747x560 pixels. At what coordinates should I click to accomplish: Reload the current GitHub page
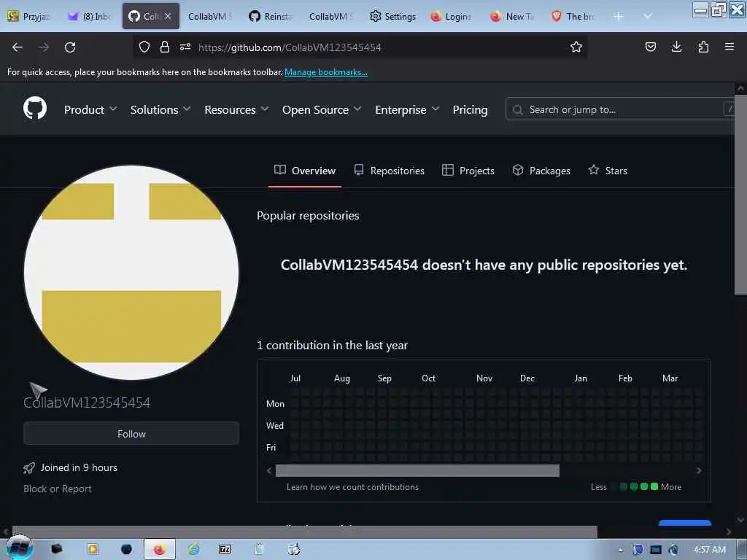pyautogui.click(x=70, y=47)
